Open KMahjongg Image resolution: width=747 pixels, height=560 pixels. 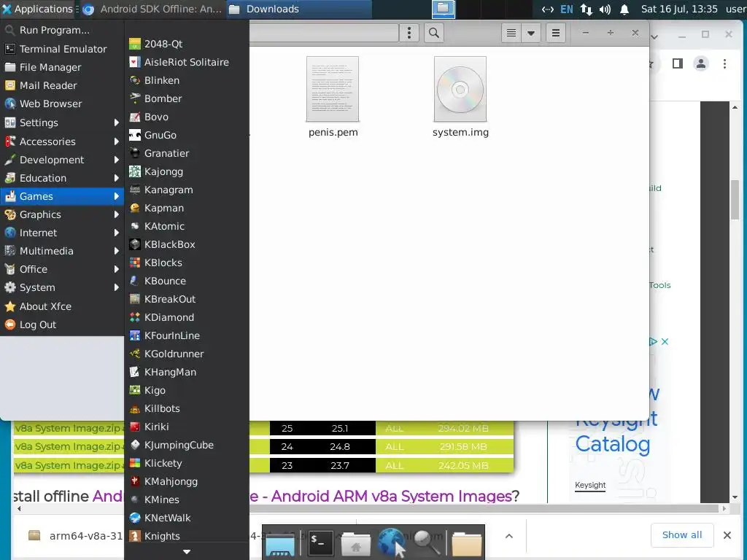(186, 481)
